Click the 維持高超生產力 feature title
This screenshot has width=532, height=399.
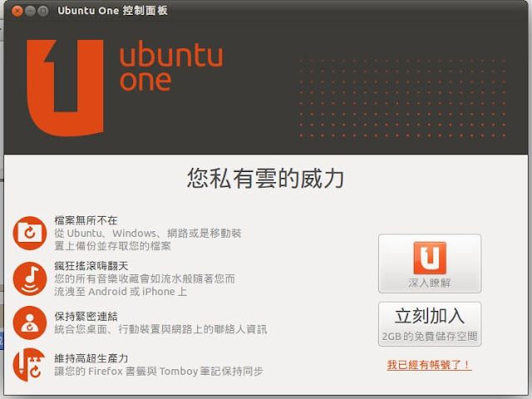91,358
